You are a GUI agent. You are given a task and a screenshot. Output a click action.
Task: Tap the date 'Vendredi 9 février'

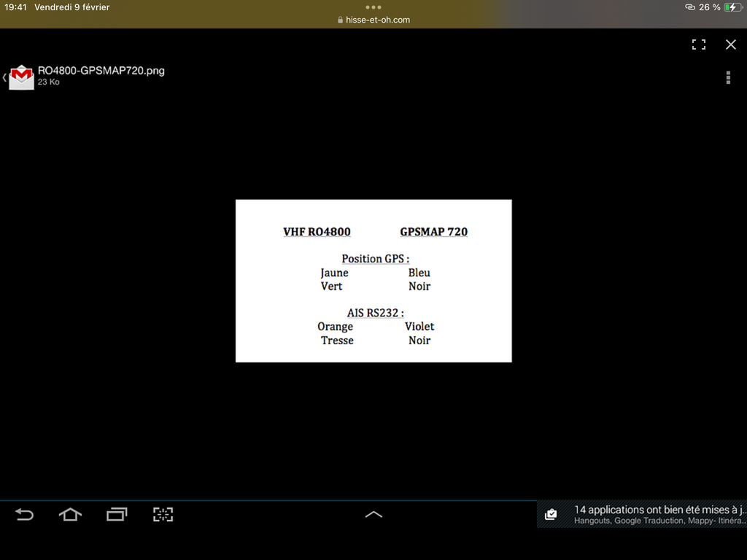click(72, 7)
